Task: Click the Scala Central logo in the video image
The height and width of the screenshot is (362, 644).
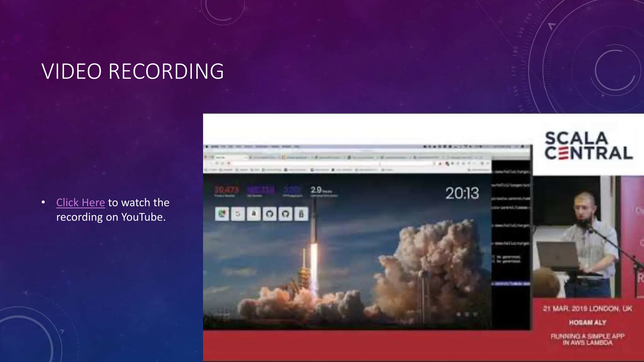Action: [588, 146]
